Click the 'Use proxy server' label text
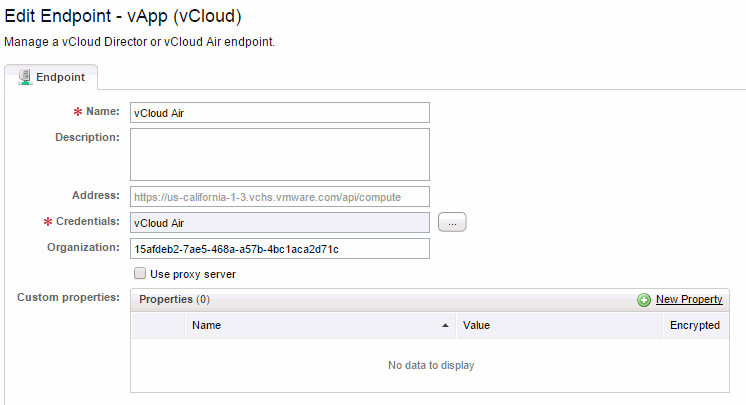Screen dimensions: 746x405 [192, 274]
